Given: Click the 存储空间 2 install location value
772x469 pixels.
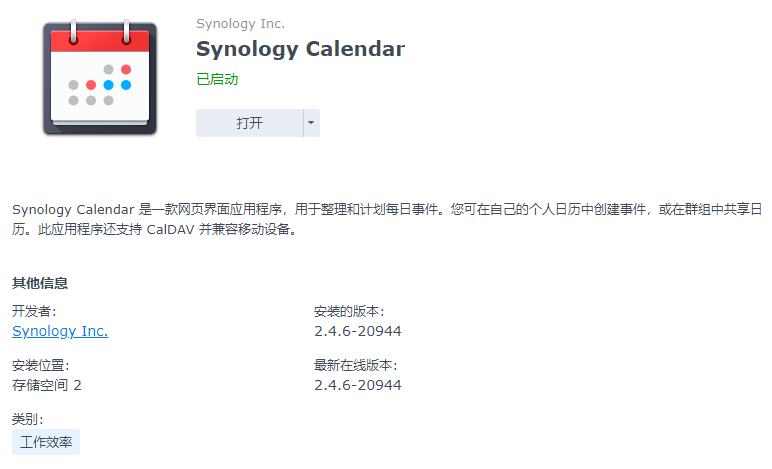Looking at the screenshot, I should (x=47, y=385).
